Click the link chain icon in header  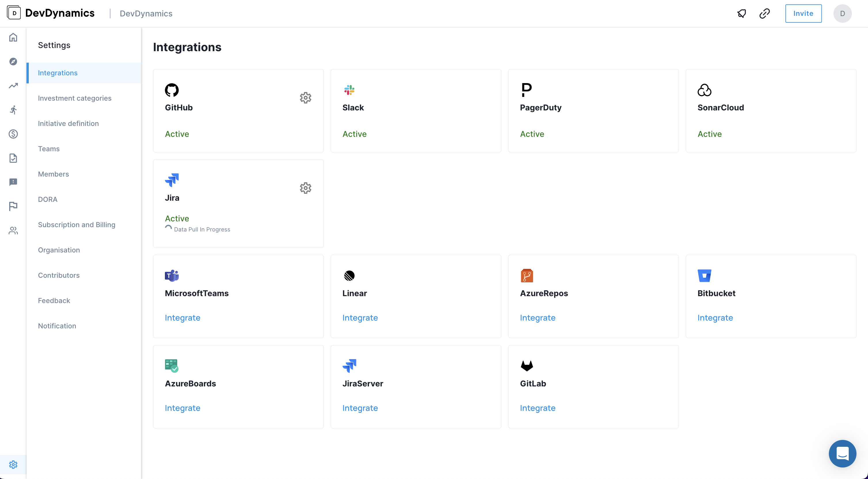765,14
